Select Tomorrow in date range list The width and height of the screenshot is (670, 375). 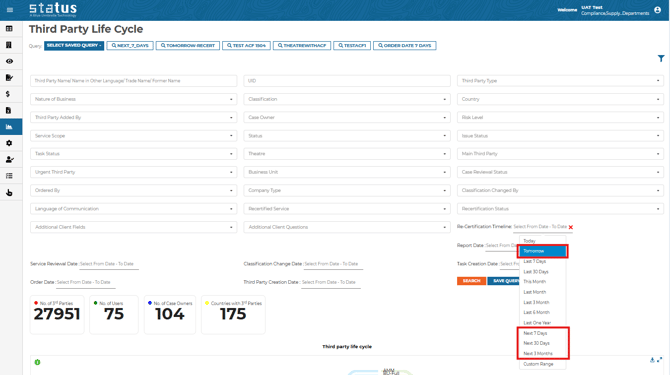(542, 251)
